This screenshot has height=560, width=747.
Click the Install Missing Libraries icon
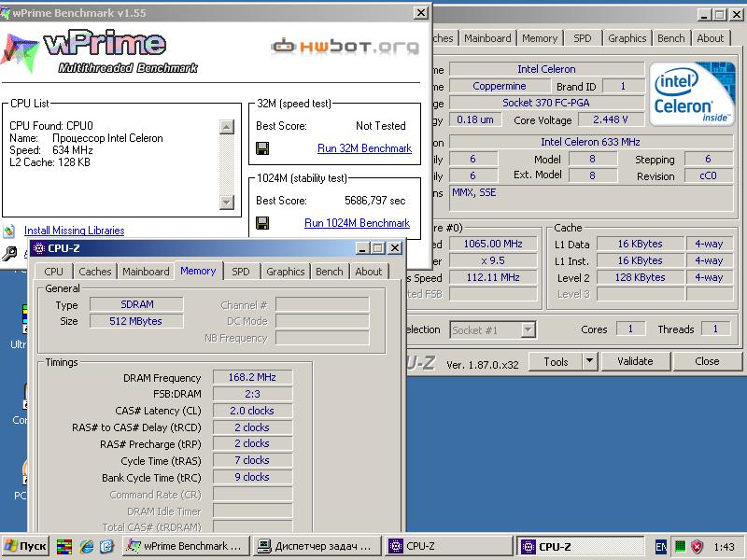[9, 231]
